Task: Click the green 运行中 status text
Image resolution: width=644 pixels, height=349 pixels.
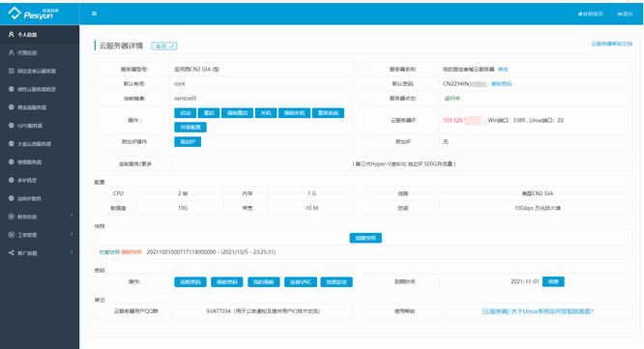Action: point(453,99)
